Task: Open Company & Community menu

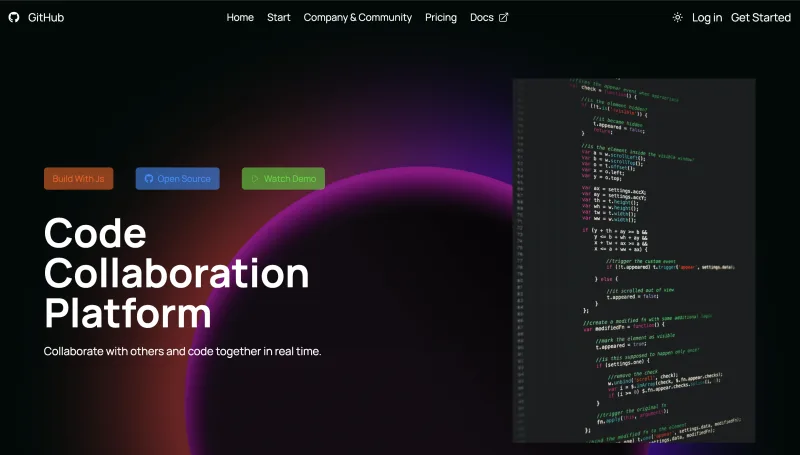Action: 357,17
